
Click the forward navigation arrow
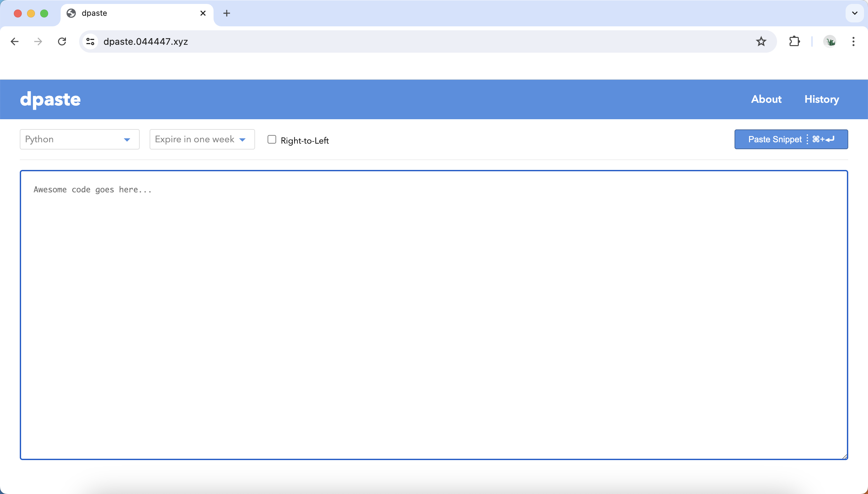(38, 41)
